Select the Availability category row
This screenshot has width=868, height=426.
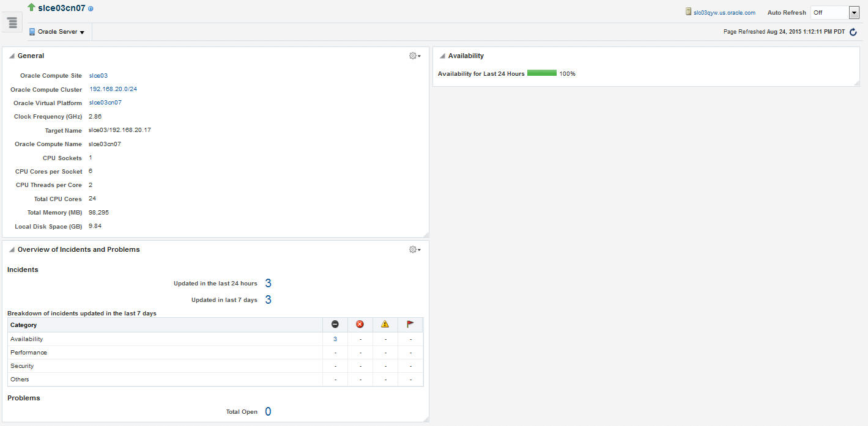(215, 339)
